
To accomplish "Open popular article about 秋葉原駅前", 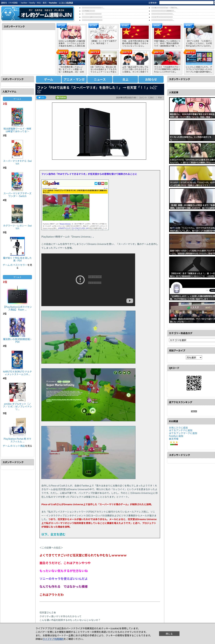I will [x=192, y=312].
